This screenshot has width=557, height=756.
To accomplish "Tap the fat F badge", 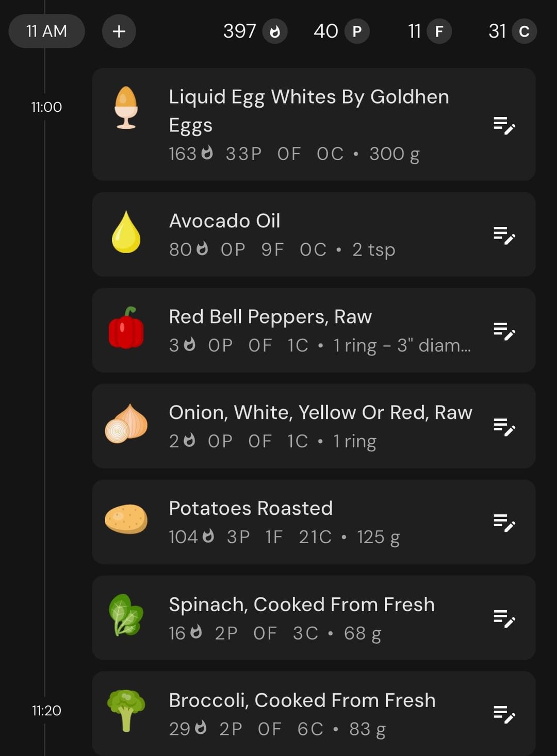I will (439, 31).
